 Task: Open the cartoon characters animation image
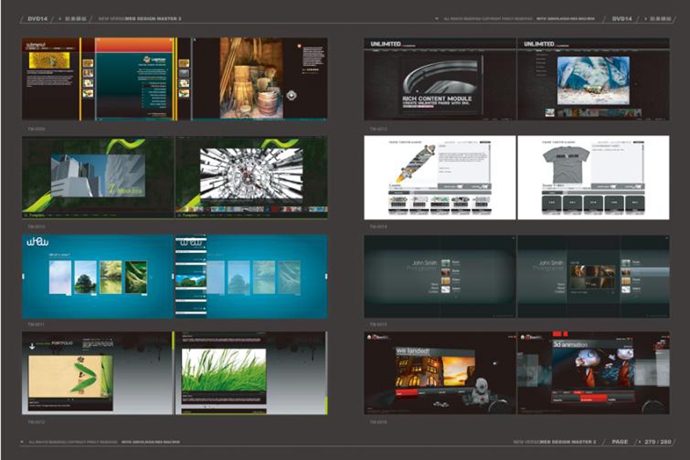coord(593,368)
